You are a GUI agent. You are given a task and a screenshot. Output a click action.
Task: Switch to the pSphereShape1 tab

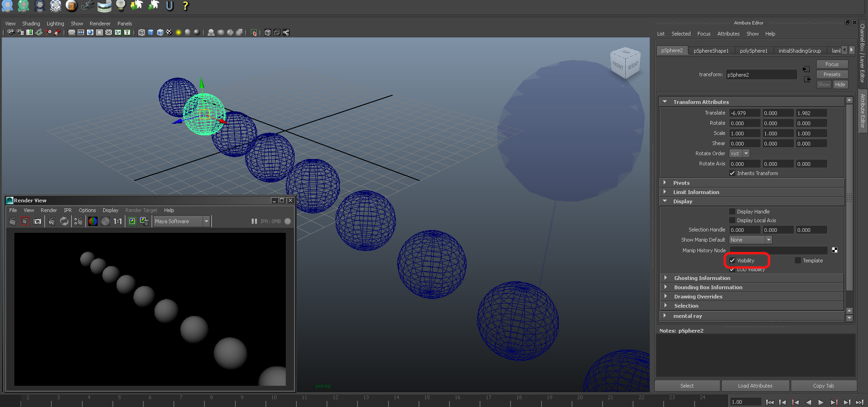pos(711,51)
